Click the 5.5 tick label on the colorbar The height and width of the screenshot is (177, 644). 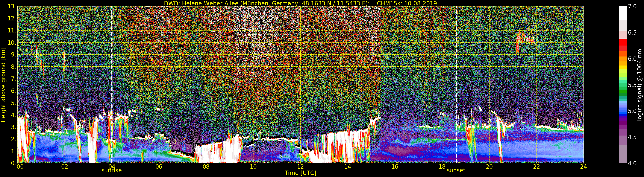pyautogui.click(x=632, y=85)
